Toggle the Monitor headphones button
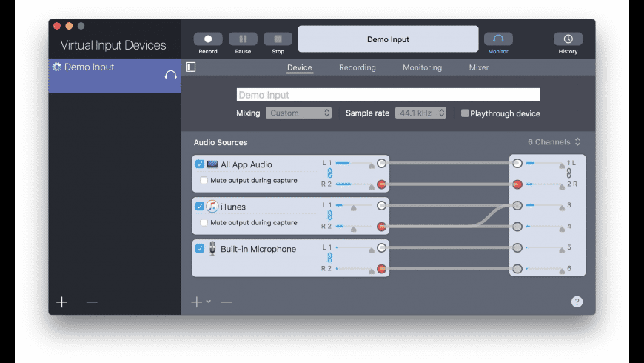 pyautogui.click(x=498, y=39)
